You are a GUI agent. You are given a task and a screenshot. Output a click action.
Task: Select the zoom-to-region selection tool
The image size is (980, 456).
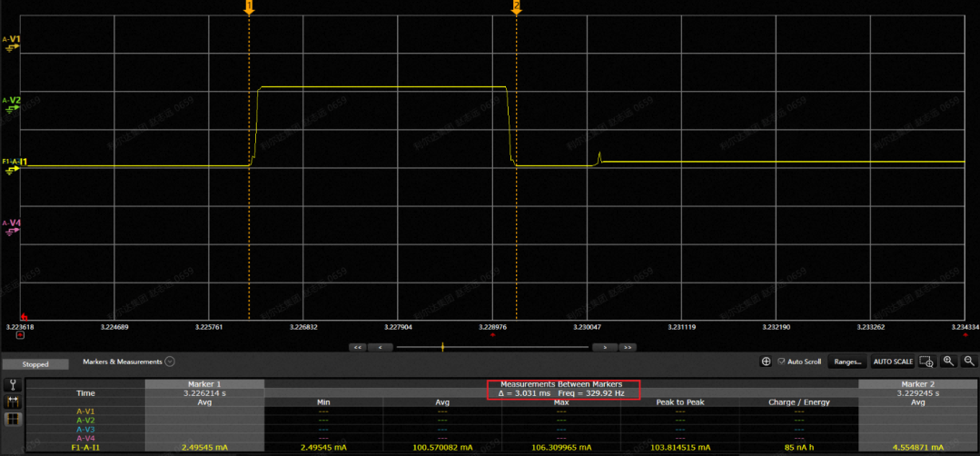coord(926,362)
